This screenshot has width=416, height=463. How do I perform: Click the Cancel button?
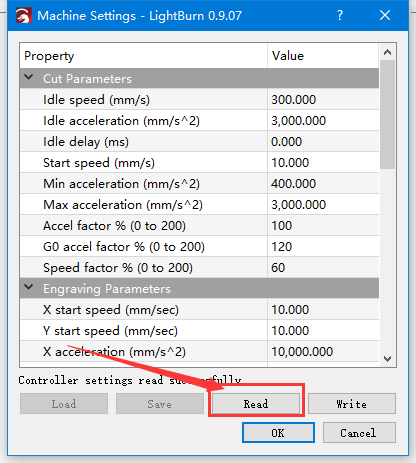point(359,433)
